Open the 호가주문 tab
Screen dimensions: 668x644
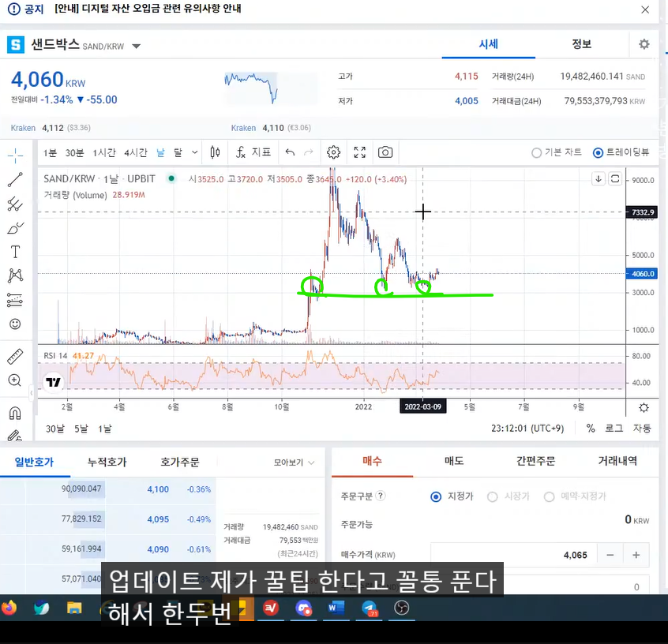pyautogui.click(x=180, y=462)
